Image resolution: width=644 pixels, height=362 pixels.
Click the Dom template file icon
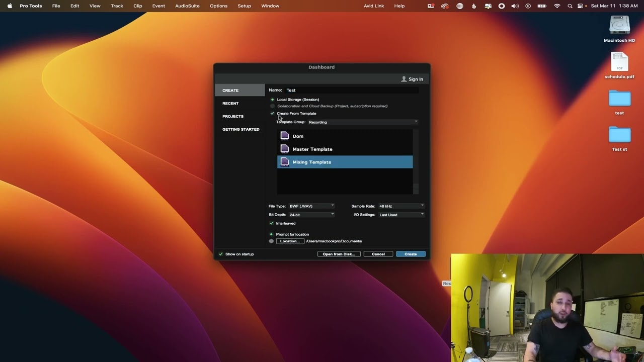(284, 136)
